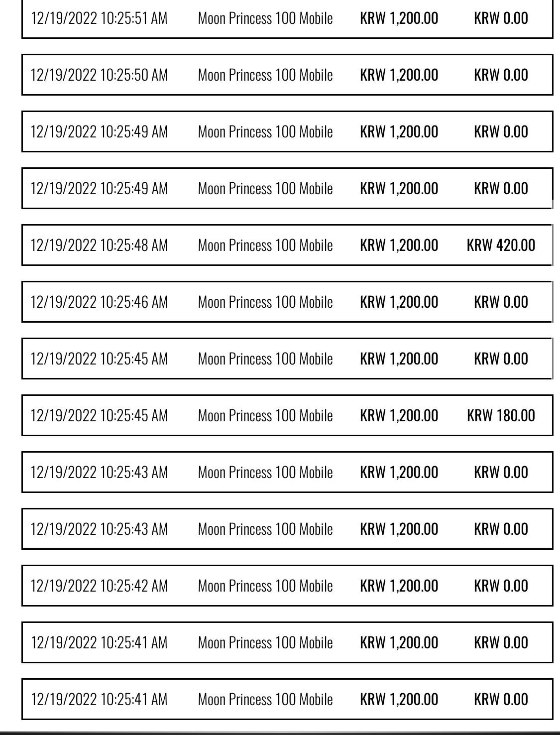560x735 pixels.
Task: Click Moon Princess 100 Mobile in 10:25:51 row
Action: [x=265, y=18]
